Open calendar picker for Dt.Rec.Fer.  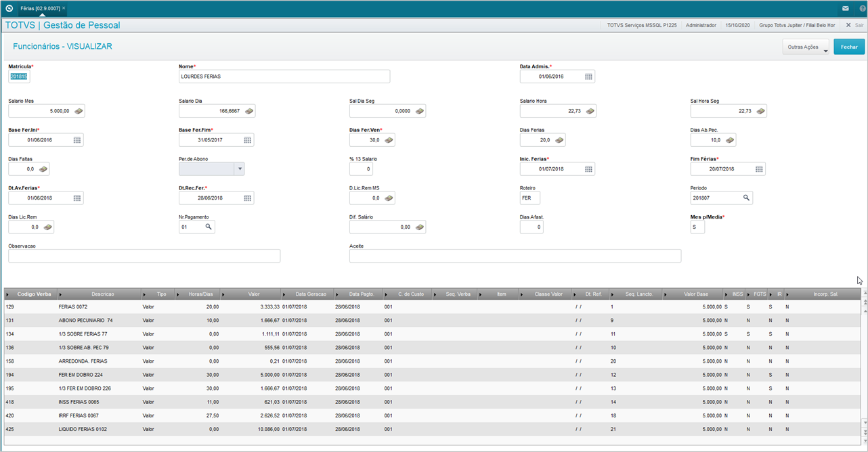248,198
